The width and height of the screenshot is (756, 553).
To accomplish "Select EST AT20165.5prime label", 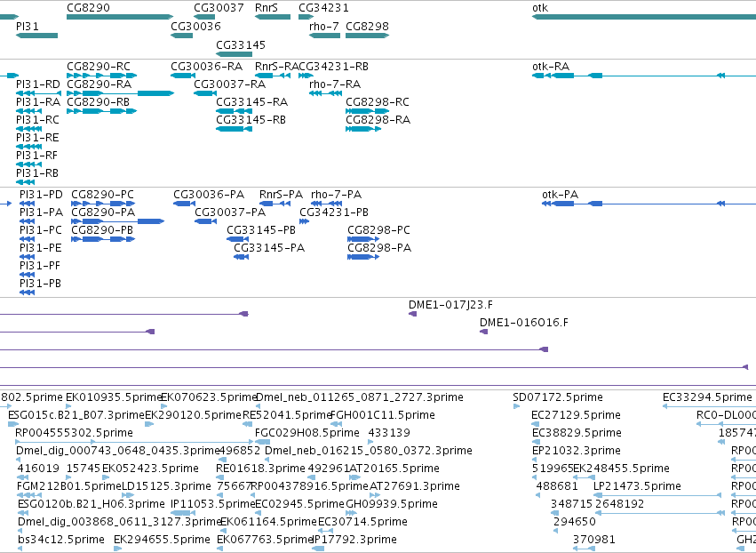I will point(394,469).
